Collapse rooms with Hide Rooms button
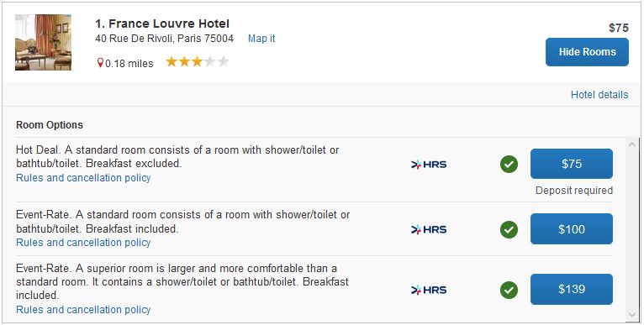This screenshot has width=644, height=325. [x=587, y=52]
